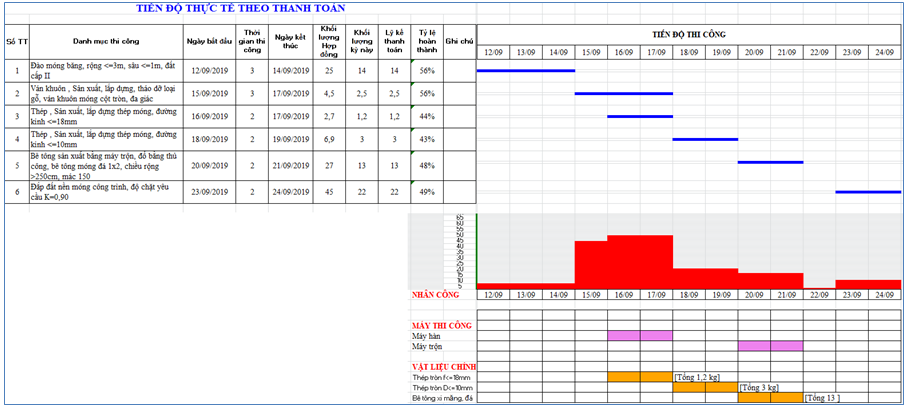Click the pink bar in 'Máy hàn' row
This screenshot has width=909, height=408.
(x=640, y=336)
